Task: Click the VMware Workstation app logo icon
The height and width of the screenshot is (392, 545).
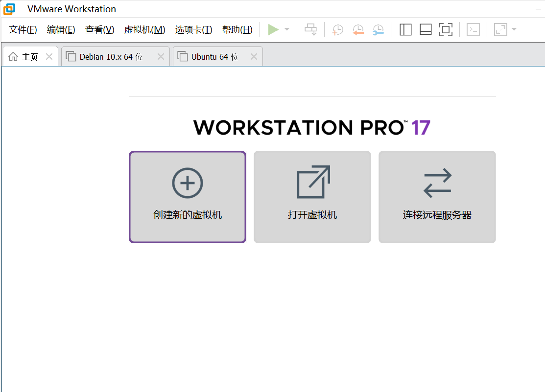Action: coord(9,9)
